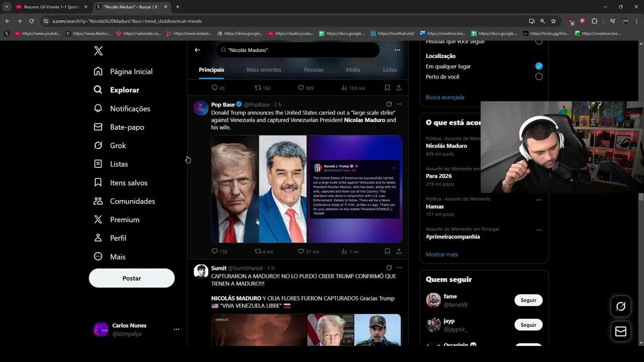644x362 pixels.
Task: Open Listas in the sidebar
Action: (x=111, y=164)
